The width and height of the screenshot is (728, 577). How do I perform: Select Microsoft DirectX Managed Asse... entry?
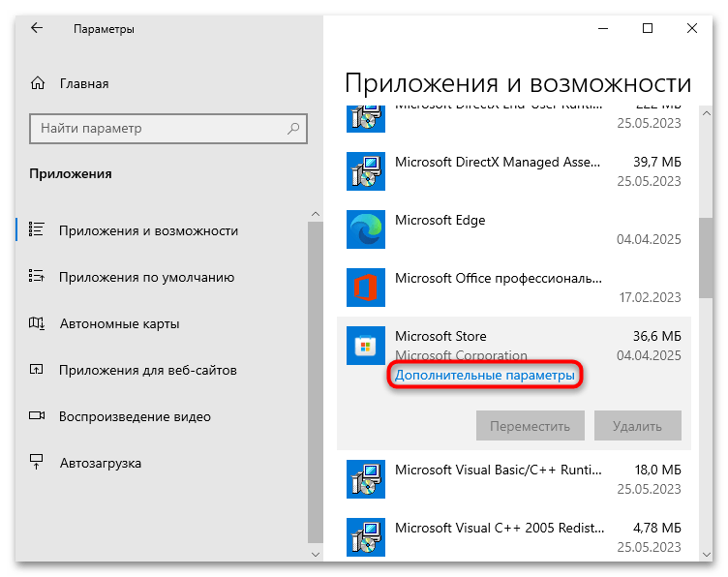click(498, 162)
